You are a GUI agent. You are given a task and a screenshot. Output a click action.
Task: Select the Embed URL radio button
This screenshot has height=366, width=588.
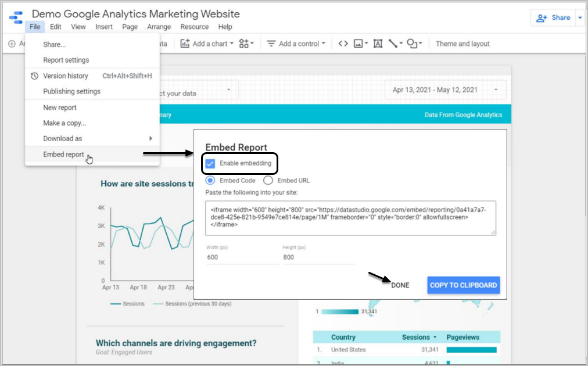tap(268, 181)
